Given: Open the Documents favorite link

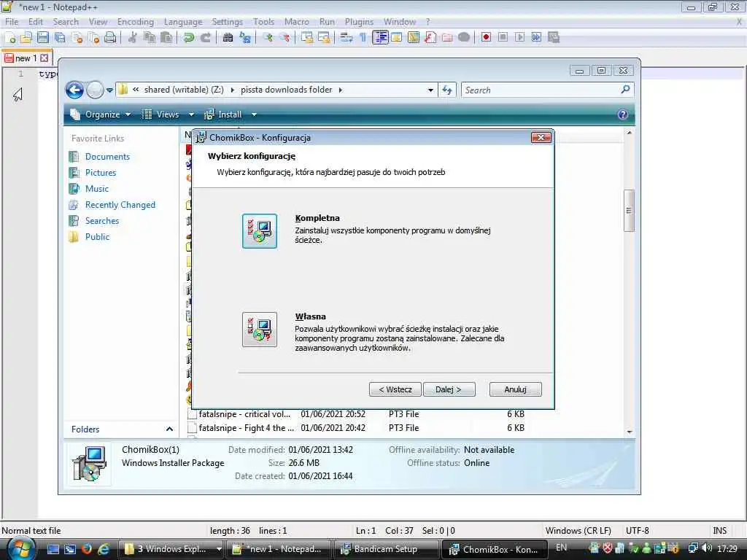Looking at the screenshot, I should tap(107, 157).
